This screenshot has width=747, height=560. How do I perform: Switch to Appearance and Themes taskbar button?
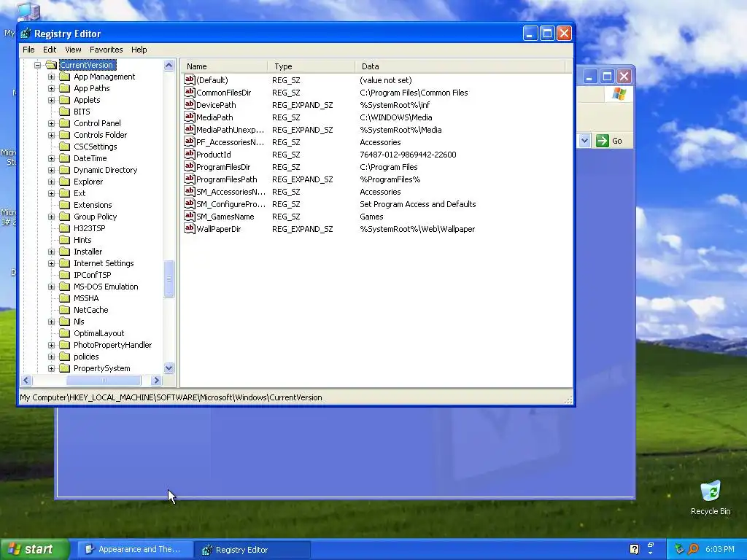pos(135,549)
